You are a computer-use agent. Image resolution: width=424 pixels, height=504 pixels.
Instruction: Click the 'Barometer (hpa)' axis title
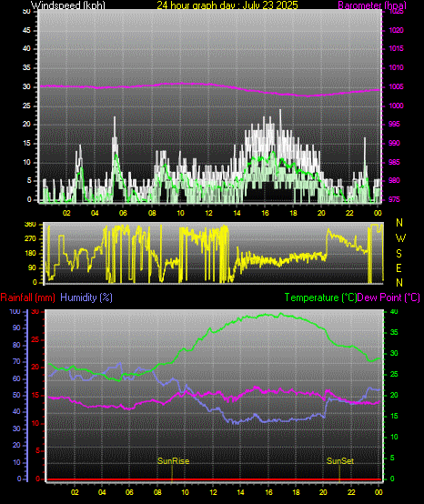[372, 5]
